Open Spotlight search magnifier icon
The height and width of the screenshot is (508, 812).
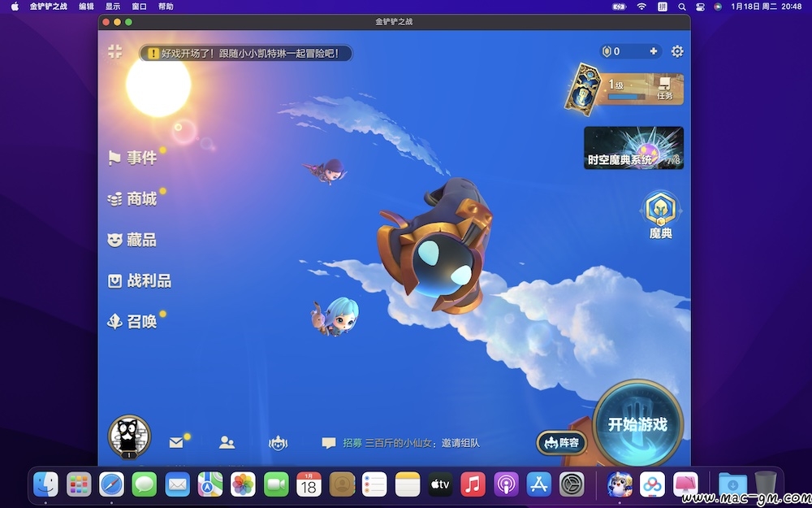pos(682,7)
